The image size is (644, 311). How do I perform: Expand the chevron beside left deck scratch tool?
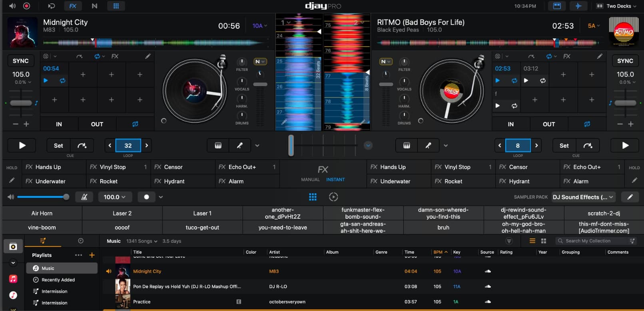(x=257, y=145)
